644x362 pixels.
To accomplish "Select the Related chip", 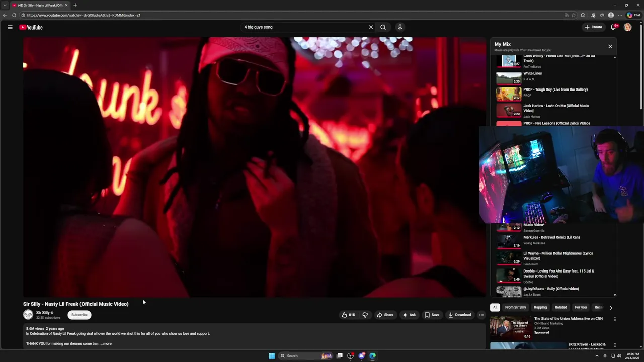I will pyautogui.click(x=561, y=307).
